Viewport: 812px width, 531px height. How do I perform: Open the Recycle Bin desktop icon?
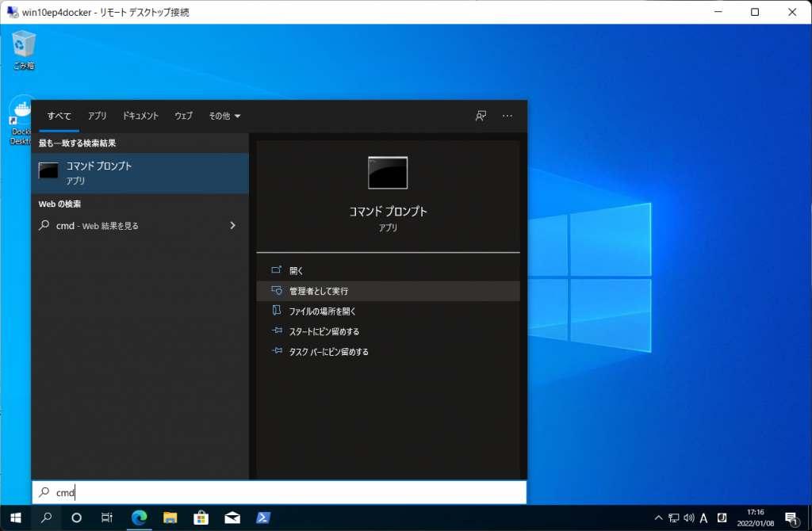pos(23,50)
